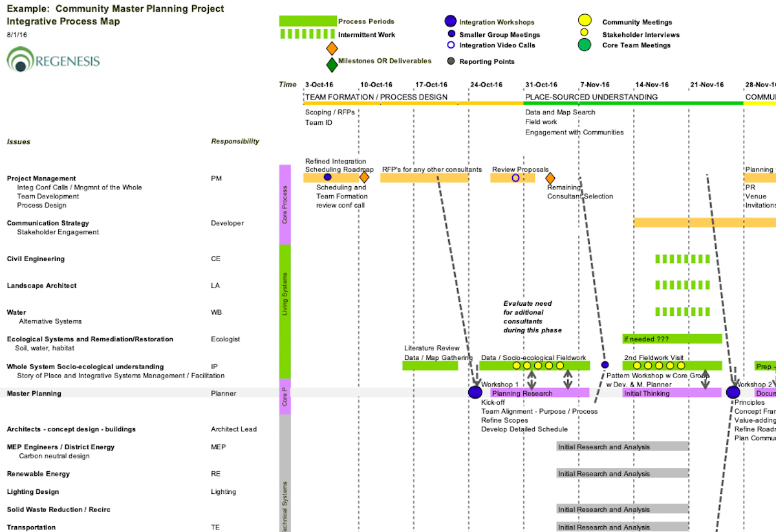The image size is (776, 532).
Task: Open the 'if needed ???' green bar
Action: pos(672,339)
